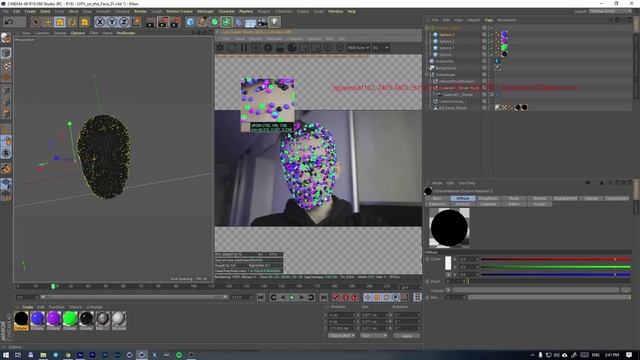
Task: Toggle the Z axis lock
Action: pos(124,22)
